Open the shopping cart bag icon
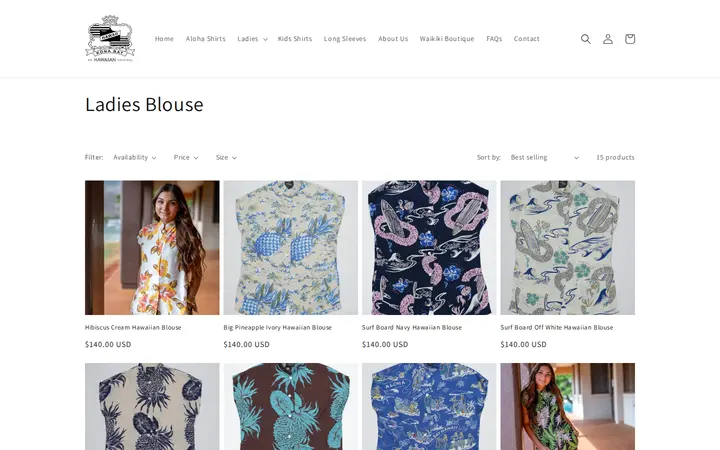 [630, 39]
